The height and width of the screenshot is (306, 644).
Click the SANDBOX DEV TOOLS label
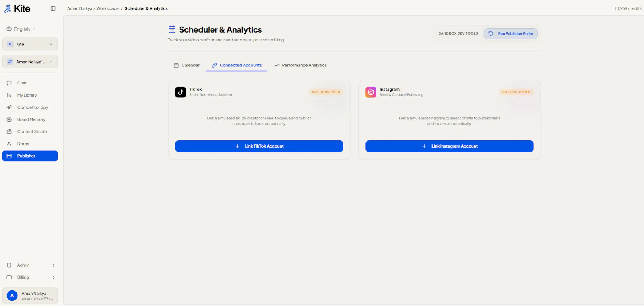[x=458, y=33]
